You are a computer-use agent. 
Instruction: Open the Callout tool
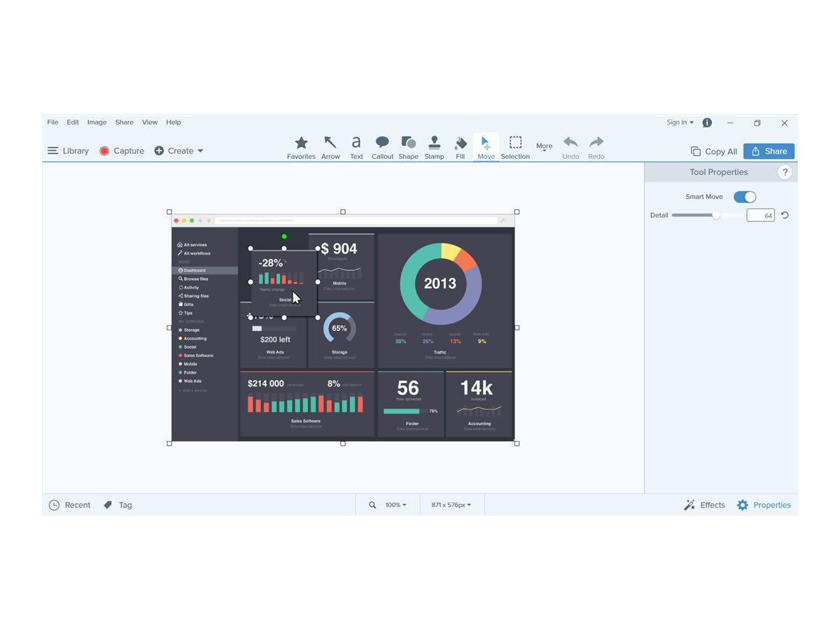pos(382,146)
